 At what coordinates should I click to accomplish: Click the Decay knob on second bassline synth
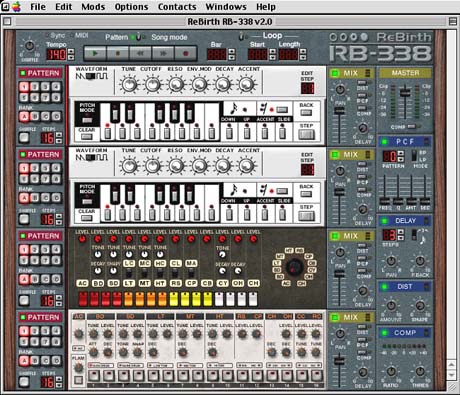click(x=222, y=166)
